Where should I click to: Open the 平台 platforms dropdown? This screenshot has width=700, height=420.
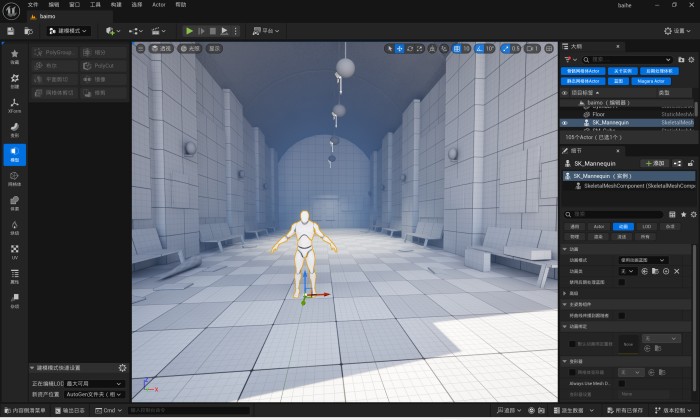tap(266, 31)
